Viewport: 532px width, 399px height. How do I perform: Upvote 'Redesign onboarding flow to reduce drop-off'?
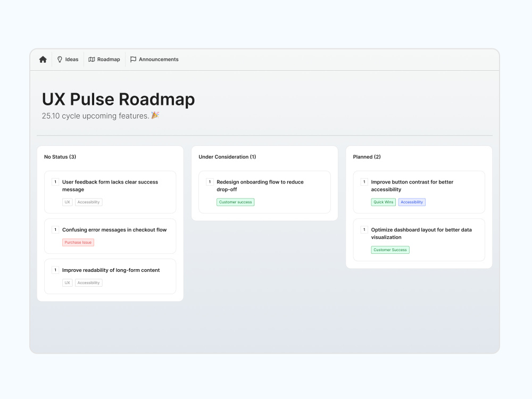[210, 182]
